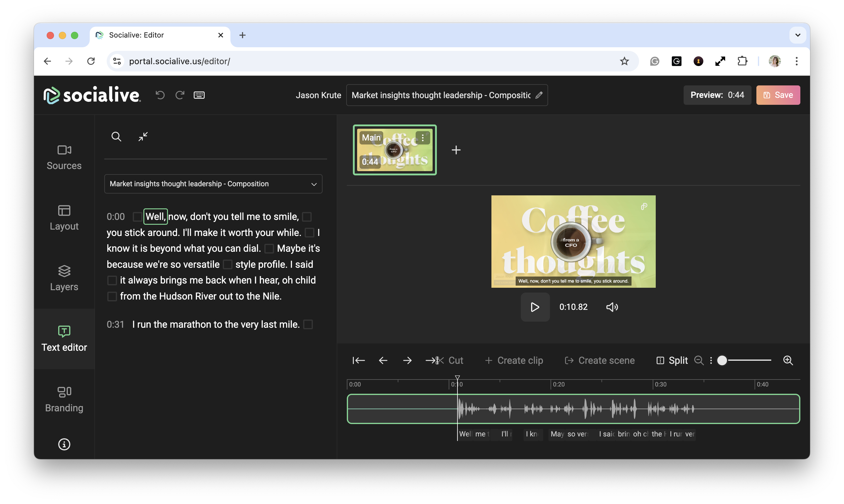Click the undo arrow icon
844x504 pixels.
[x=160, y=95]
